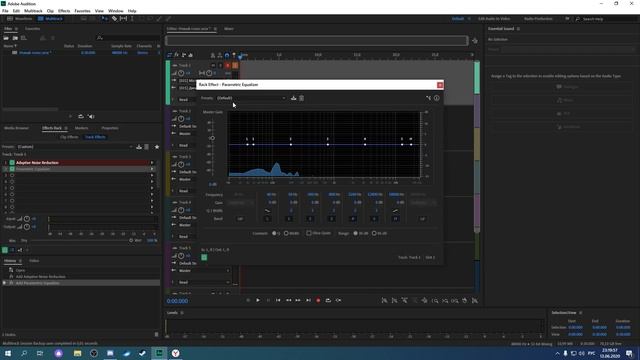Viewport: 640px width, 360px height.
Task: Save the equalizer settings as a preset
Action: coord(293,98)
